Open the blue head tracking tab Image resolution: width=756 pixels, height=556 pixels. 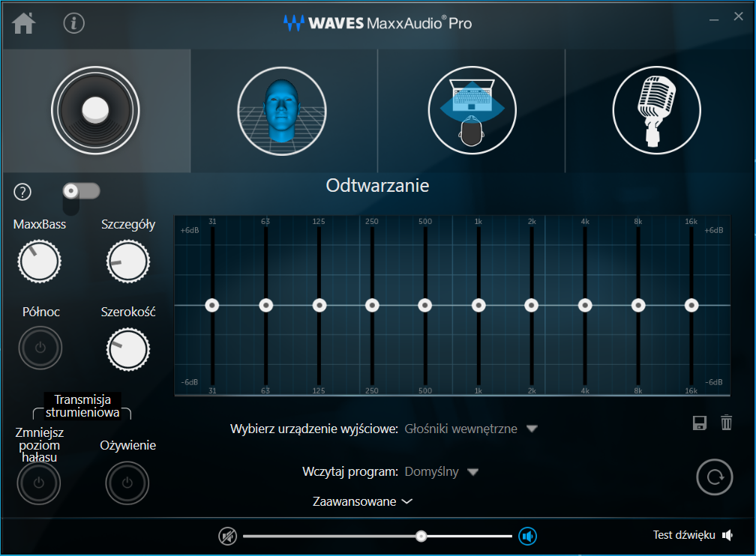coord(282,111)
